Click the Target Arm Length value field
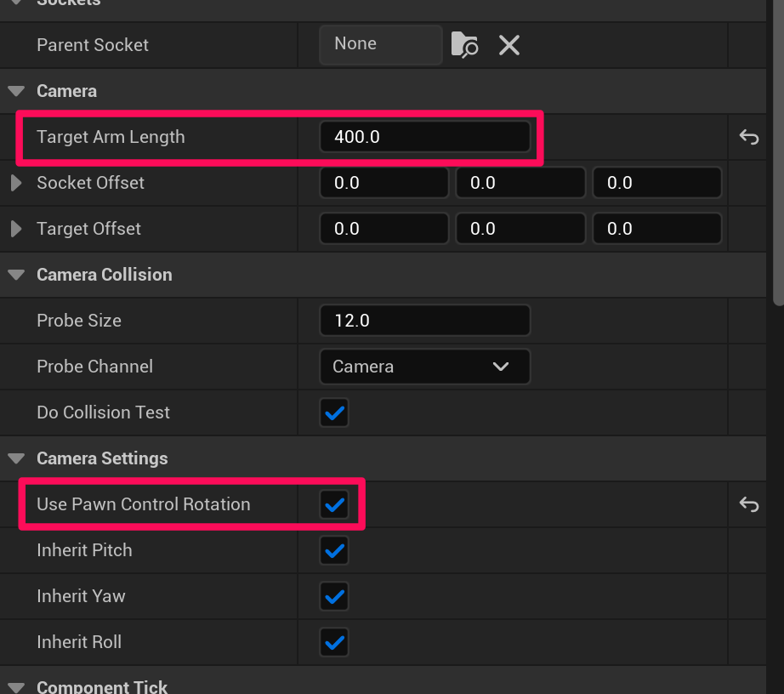This screenshot has height=694, width=784. pyautogui.click(x=425, y=137)
